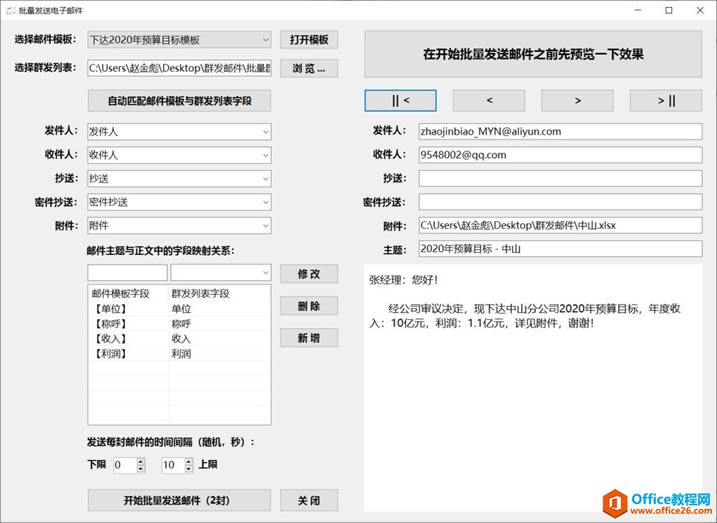Start batch sending with 开始批量发送邮件 button
Image resolution: width=717 pixels, height=523 pixels.
(x=179, y=500)
